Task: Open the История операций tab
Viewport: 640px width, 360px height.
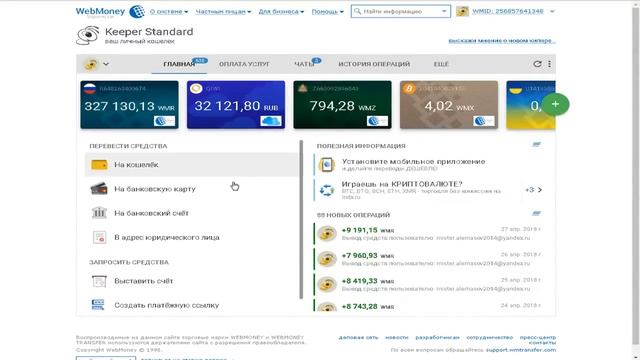Action: (374, 64)
